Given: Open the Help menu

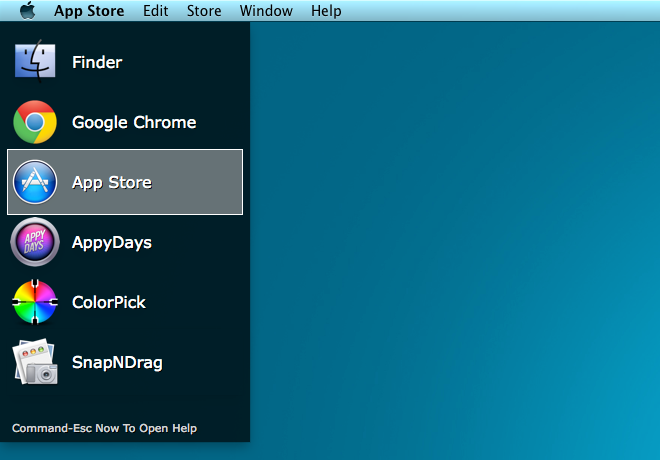Looking at the screenshot, I should [326, 11].
